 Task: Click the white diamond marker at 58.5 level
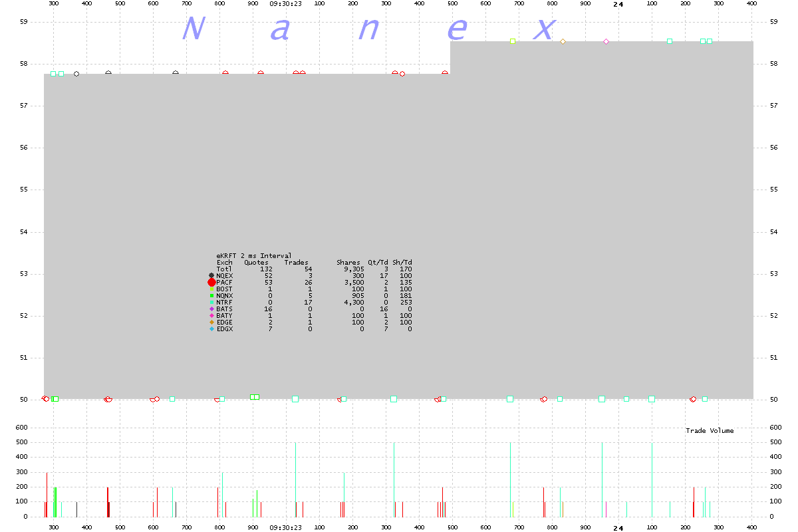pyautogui.click(x=606, y=41)
